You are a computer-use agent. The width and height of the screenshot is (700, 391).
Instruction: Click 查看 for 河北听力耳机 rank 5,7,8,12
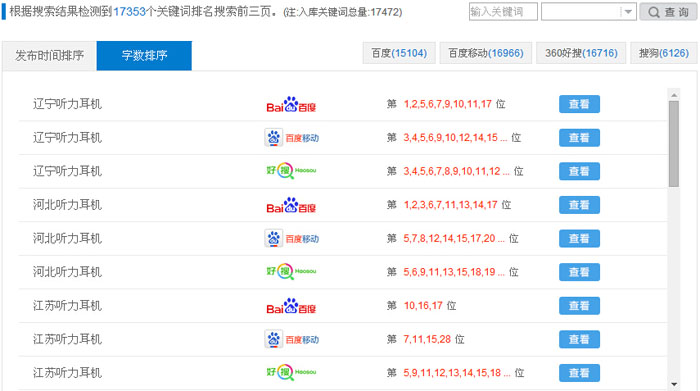[579, 239]
